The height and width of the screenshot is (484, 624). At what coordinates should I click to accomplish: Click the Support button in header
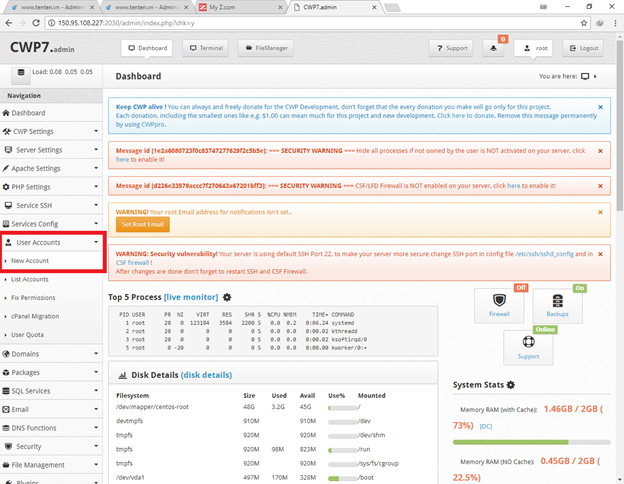tap(451, 48)
